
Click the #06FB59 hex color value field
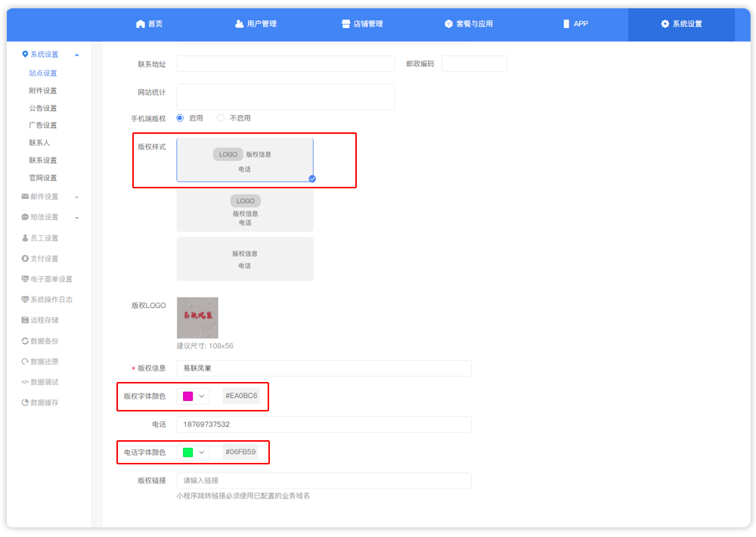[240, 452]
